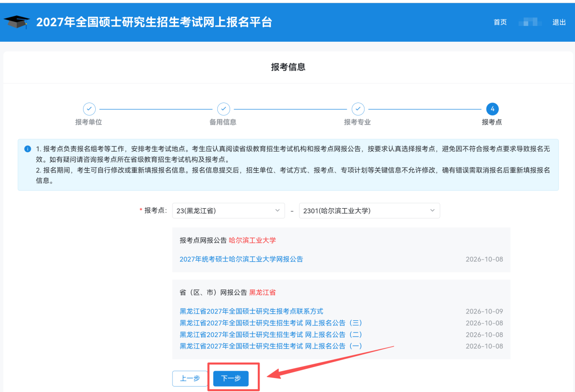
Task: Click the 报考专业 step label
Action: click(357, 122)
